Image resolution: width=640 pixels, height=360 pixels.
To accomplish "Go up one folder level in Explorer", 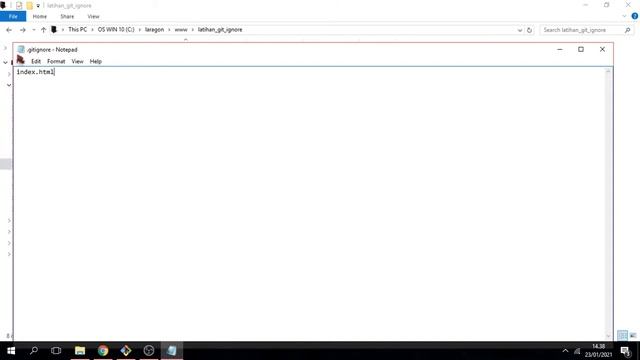I will pyautogui.click(x=43, y=30).
